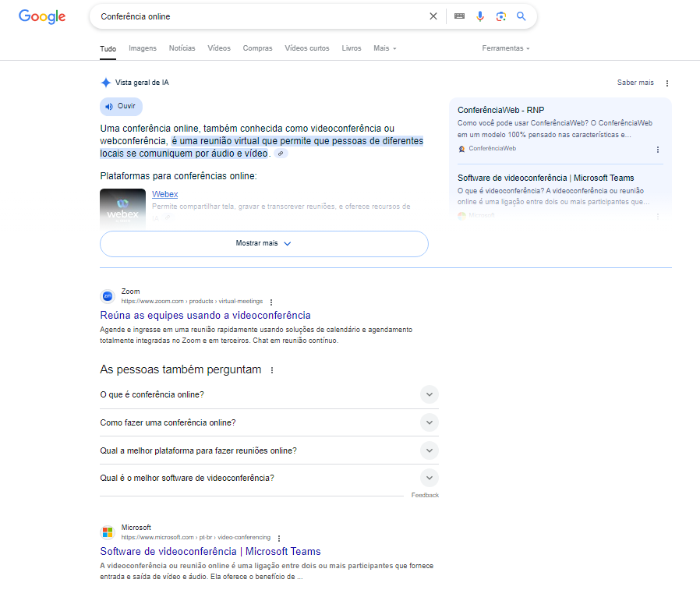Screen dimensions: 700x590
Task: Switch to the Imagens tab
Action: tap(143, 48)
